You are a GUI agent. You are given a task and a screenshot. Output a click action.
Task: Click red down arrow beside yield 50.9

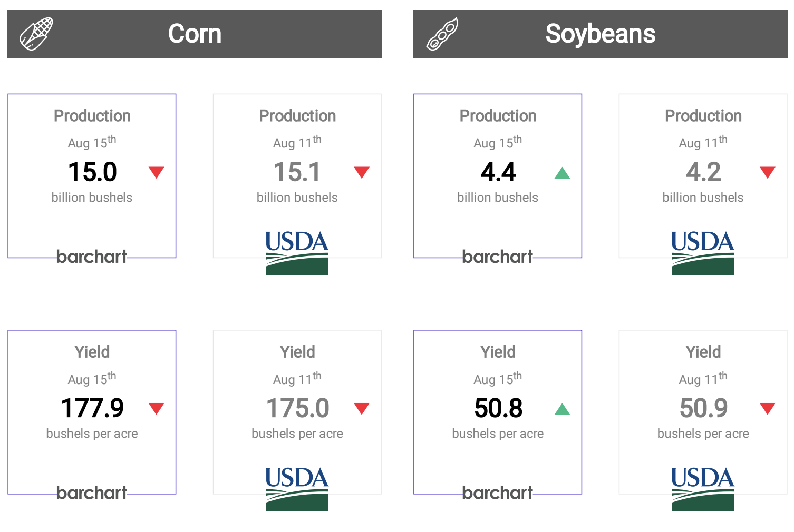[x=768, y=408]
